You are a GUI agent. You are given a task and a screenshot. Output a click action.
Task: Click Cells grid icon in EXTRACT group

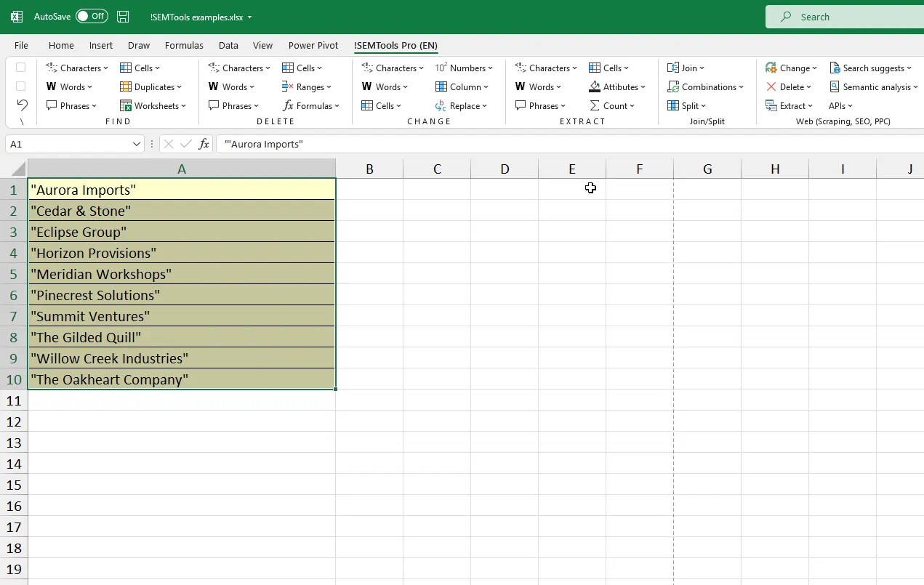[595, 68]
